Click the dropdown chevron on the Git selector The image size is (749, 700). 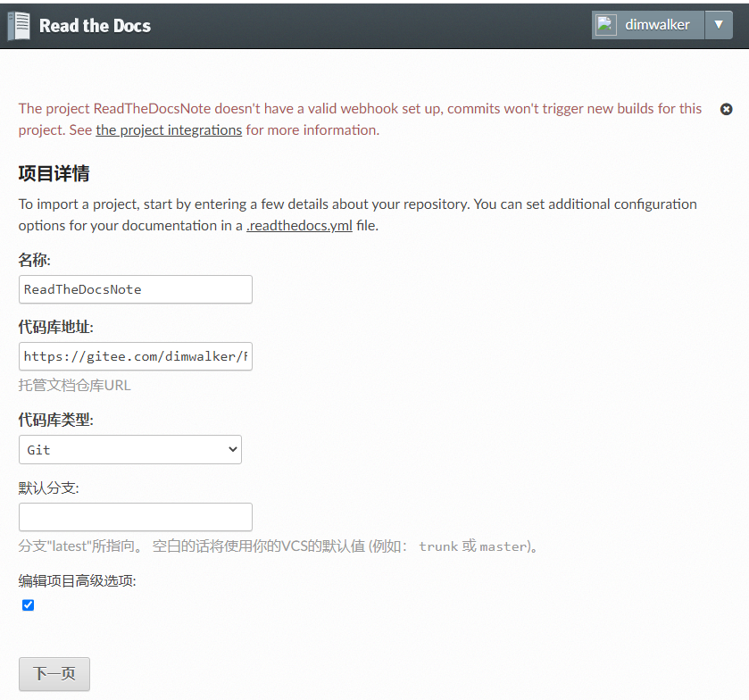[233, 449]
